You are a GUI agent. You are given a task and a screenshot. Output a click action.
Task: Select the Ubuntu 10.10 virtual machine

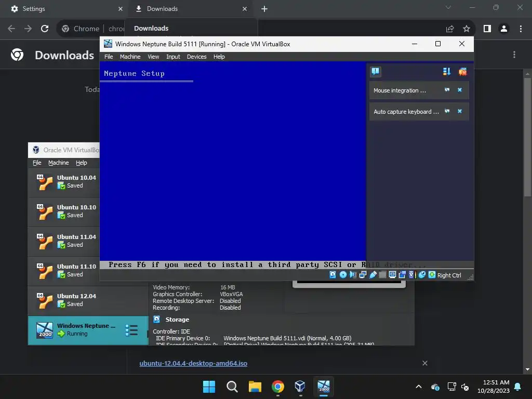[64, 212]
